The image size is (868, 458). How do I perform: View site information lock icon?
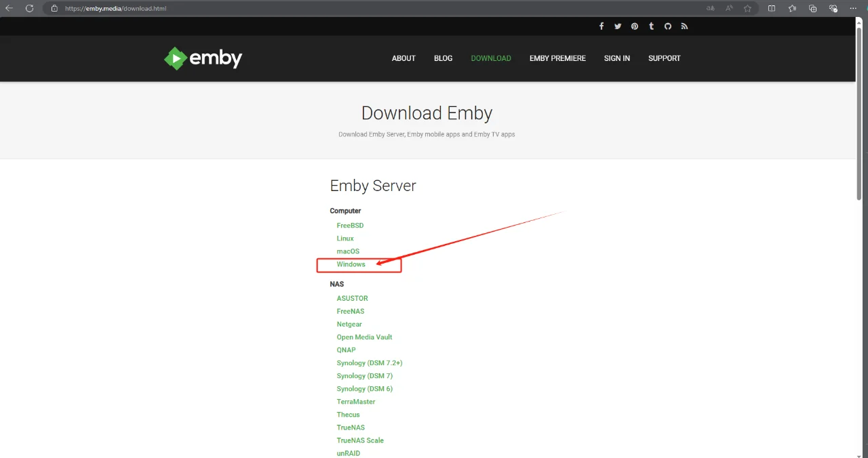54,9
